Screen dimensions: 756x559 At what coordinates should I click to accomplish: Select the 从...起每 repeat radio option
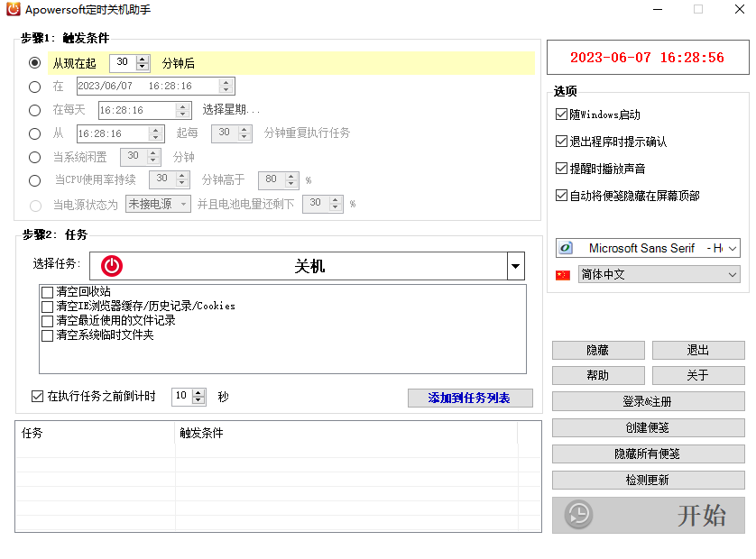click(x=34, y=133)
